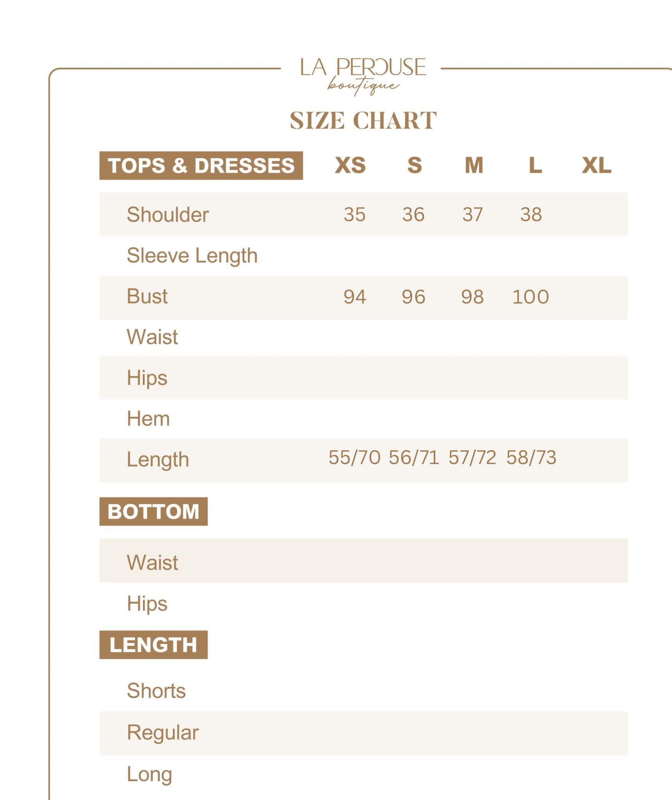Select the Sleeve Length row label
The image size is (672, 800).
192,256
